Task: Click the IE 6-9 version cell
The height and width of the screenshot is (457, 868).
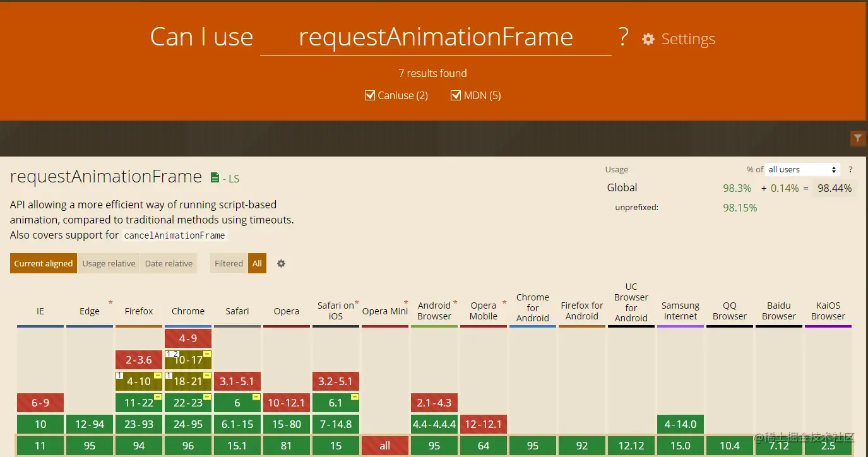Action: pyautogui.click(x=40, y=403)
